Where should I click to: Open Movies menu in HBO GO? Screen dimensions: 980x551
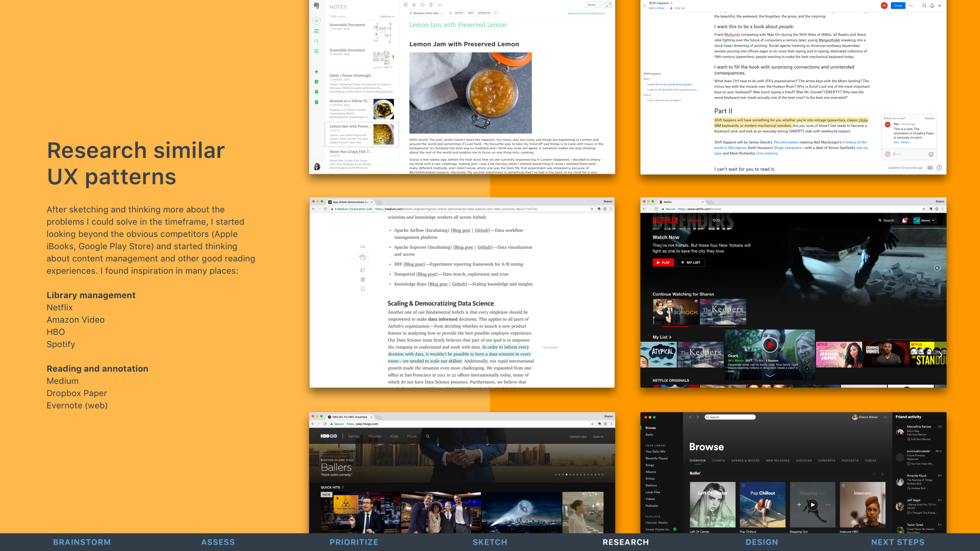pyautogui.click(x=374, y=436)
